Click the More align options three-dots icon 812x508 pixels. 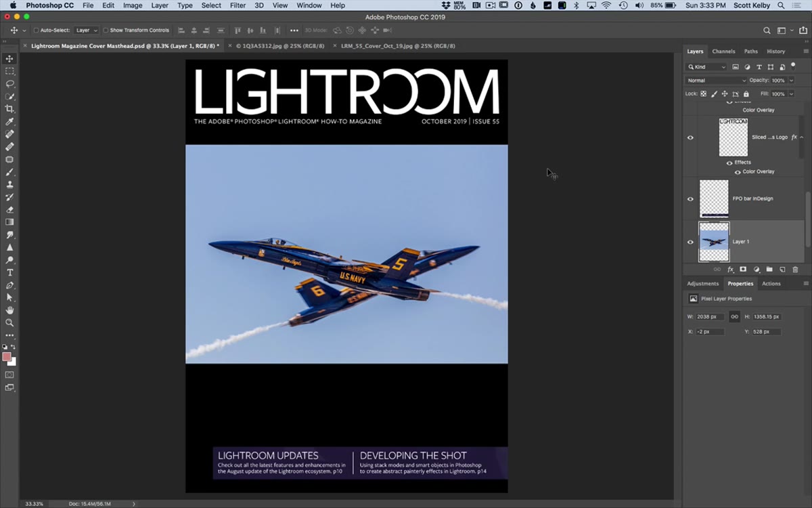tap(294, 30)
